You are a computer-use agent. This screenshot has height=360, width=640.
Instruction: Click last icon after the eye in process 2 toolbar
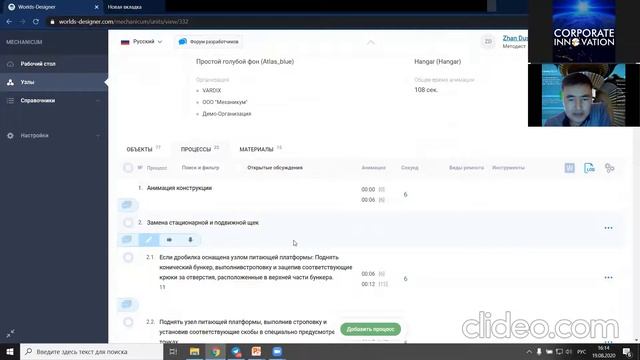tap(190, 240)
